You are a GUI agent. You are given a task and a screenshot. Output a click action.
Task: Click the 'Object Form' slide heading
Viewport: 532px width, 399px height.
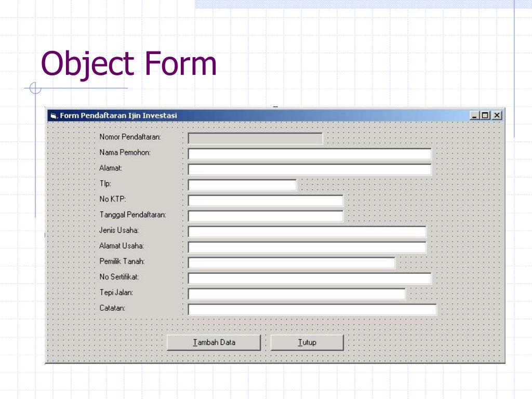tap(129, 63)
